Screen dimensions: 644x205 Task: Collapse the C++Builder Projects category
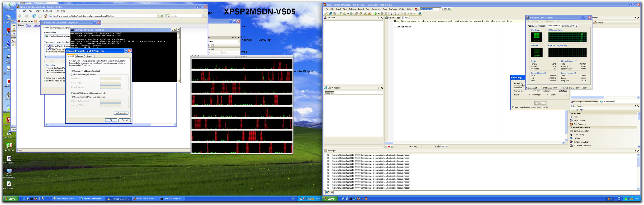[x=570, y=128]
